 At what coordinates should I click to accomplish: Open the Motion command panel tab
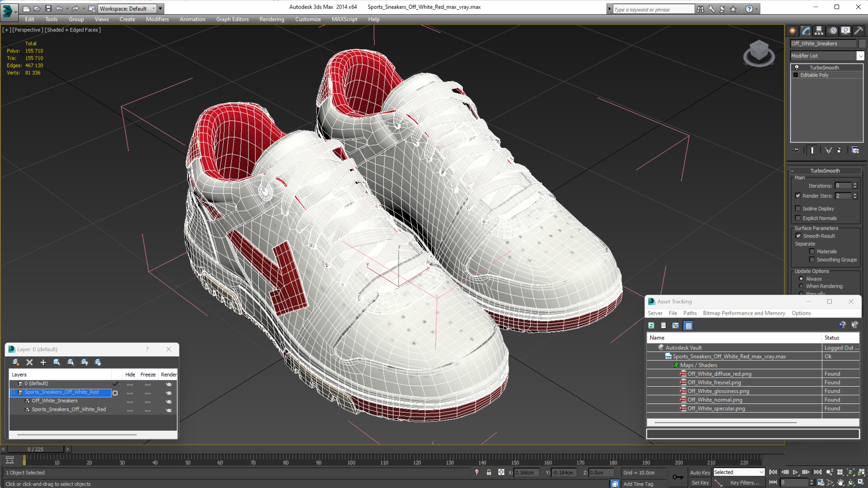coord(833,31)
